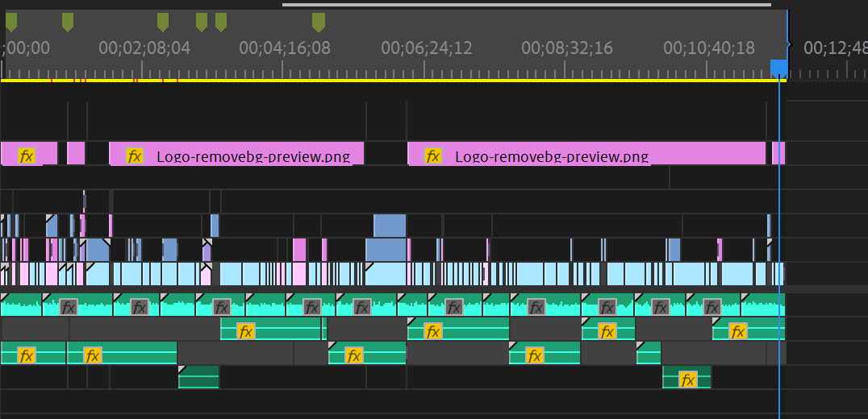
Task: Select the large blue clip on the upper overlay video track
Action: click(390, 226)
